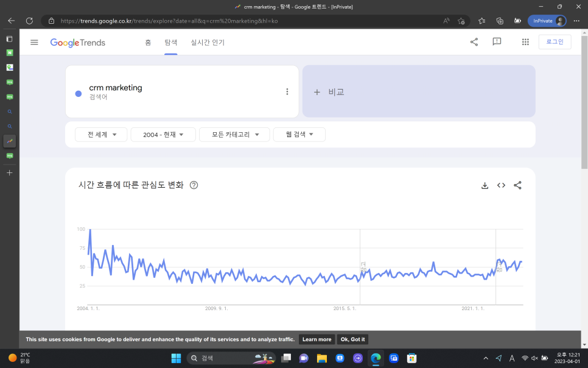Open the browser essentials icon in toolbar
This screenshot has height=368, width=588.
(517, 21)
